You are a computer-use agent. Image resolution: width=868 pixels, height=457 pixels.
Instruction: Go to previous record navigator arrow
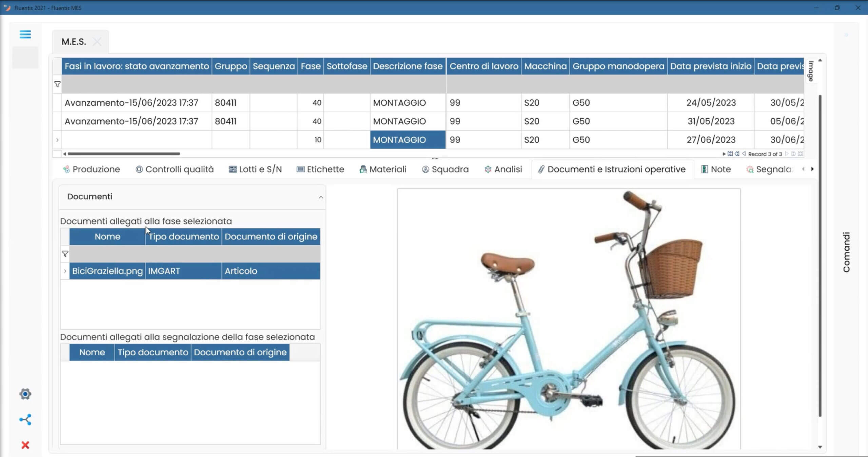tap(744, 154)
